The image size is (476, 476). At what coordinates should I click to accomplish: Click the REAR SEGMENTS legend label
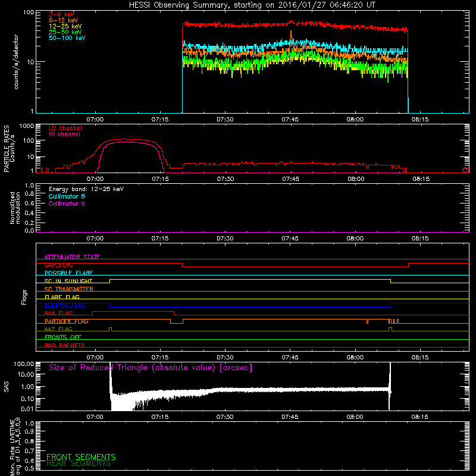click(79, 464)
